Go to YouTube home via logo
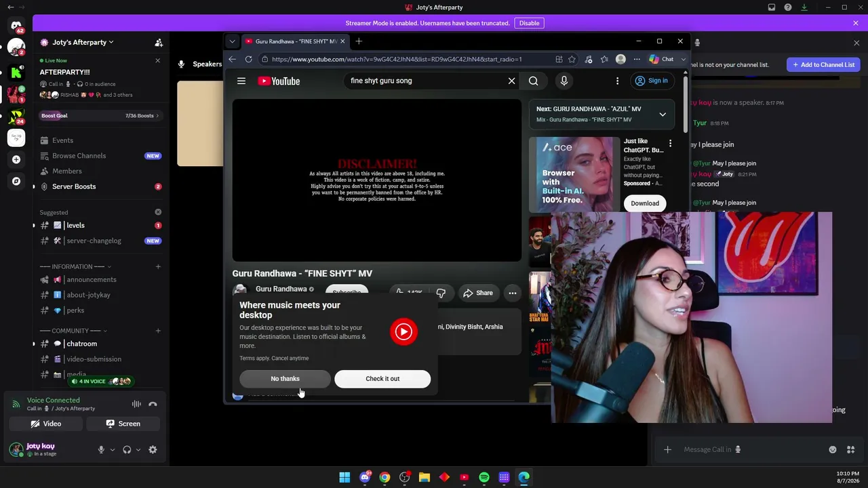868x488 pixels. point(279,81)
